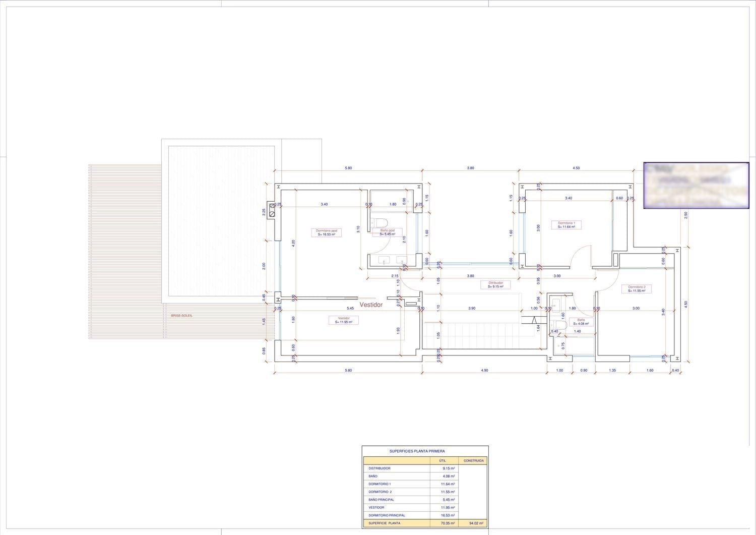Select the '1.93' vertical dimension
The height and width of the screenshot is (535, 756).
point(398,330)
